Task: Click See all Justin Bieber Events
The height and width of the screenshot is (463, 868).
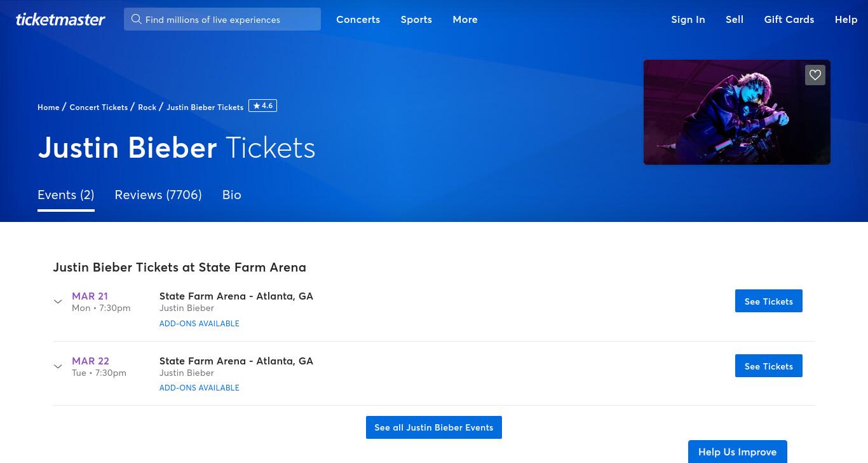Action: pos(434,427)
